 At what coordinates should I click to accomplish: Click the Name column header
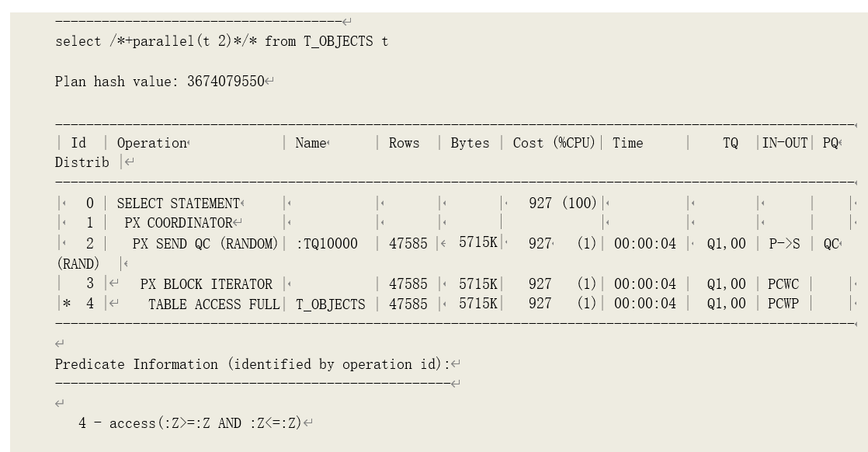pyautogui.click(x=311, y=144)
